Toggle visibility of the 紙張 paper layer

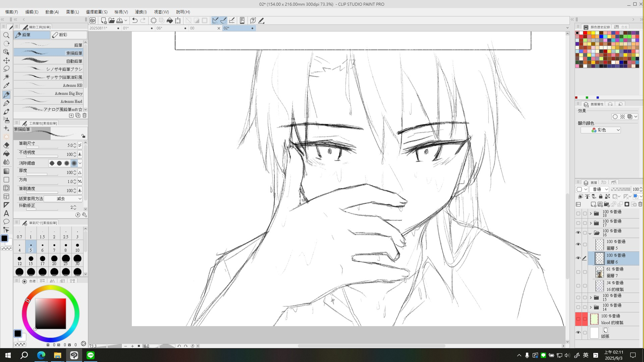578,333
